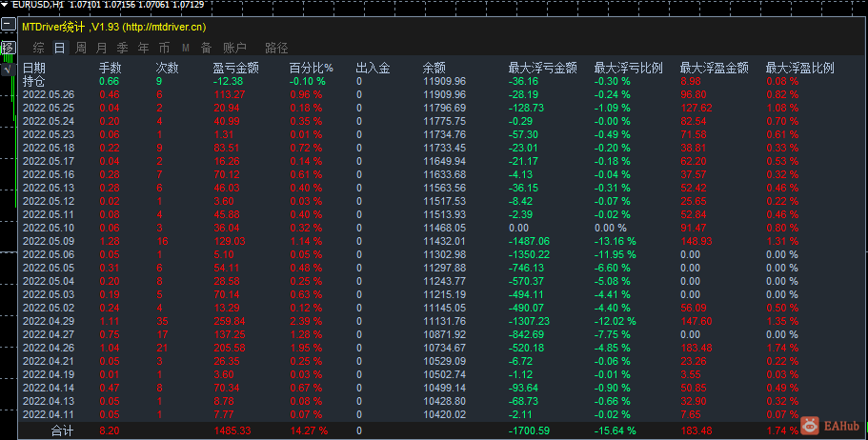
Task: Switch to the 综 summary tab
Action: [39, 48]
